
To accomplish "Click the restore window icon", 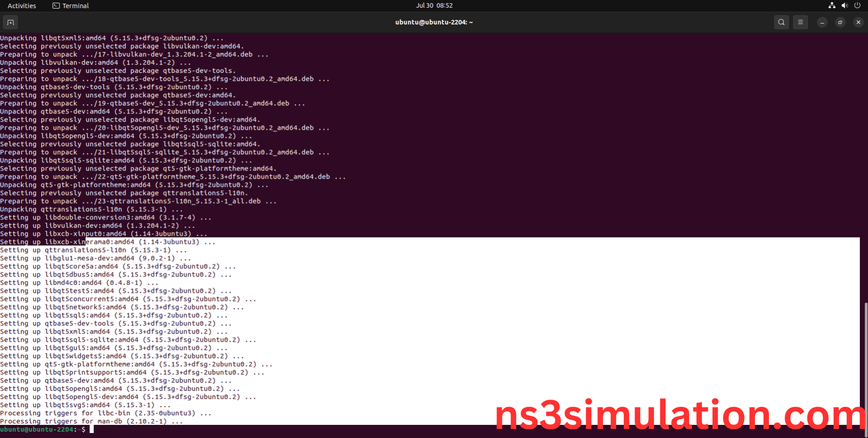I will [840, 22].
